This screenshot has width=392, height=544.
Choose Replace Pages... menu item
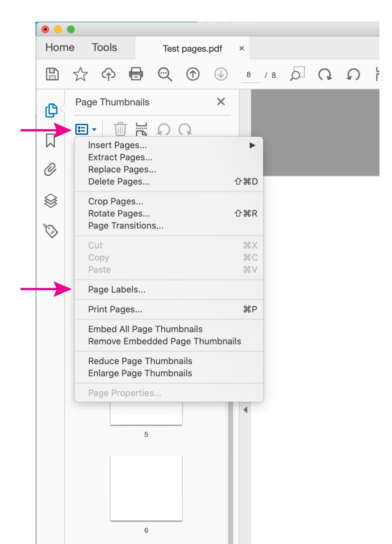tap(169, 170)
